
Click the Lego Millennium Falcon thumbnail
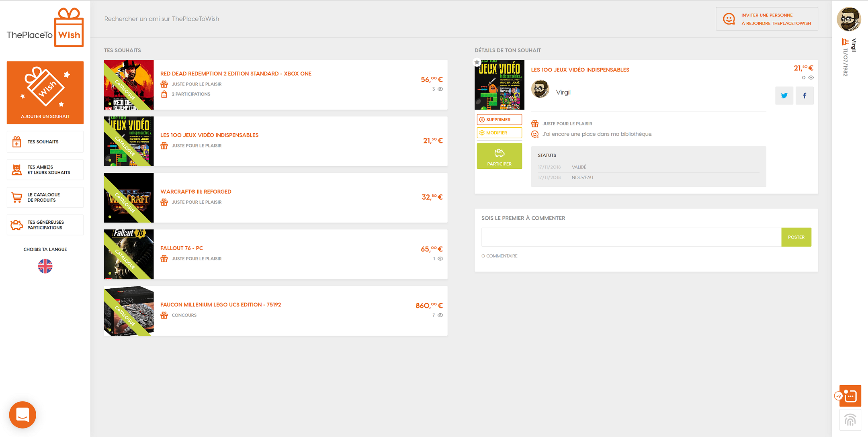click(129, 311)
